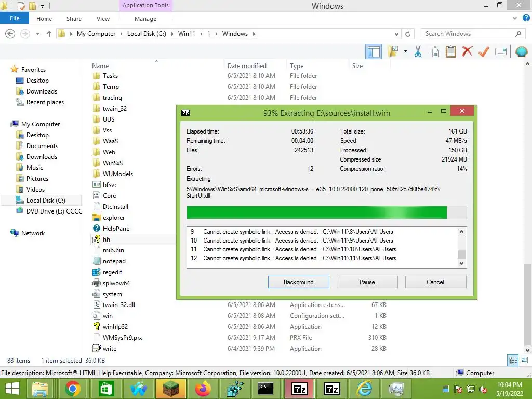Open Internet Explorer from the taskbar
Screen dimensions: 532x399
coord(364,389)
